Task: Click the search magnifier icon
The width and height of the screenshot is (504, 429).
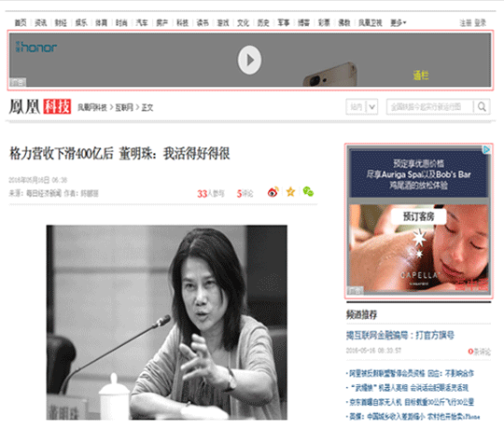Action: pos(482,106)
